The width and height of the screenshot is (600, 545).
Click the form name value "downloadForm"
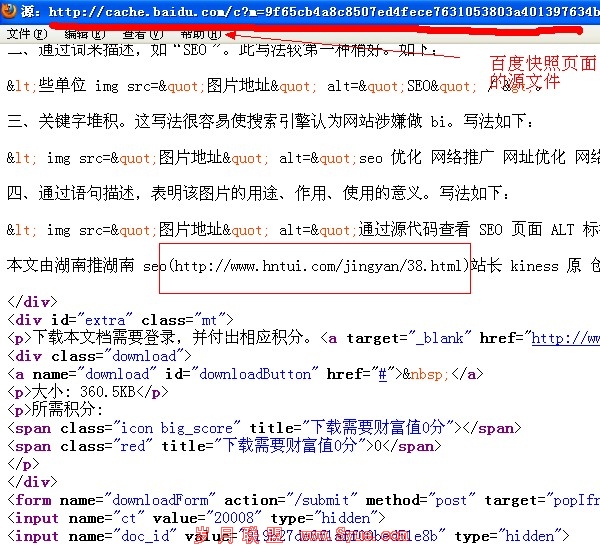tap(160, 500)
